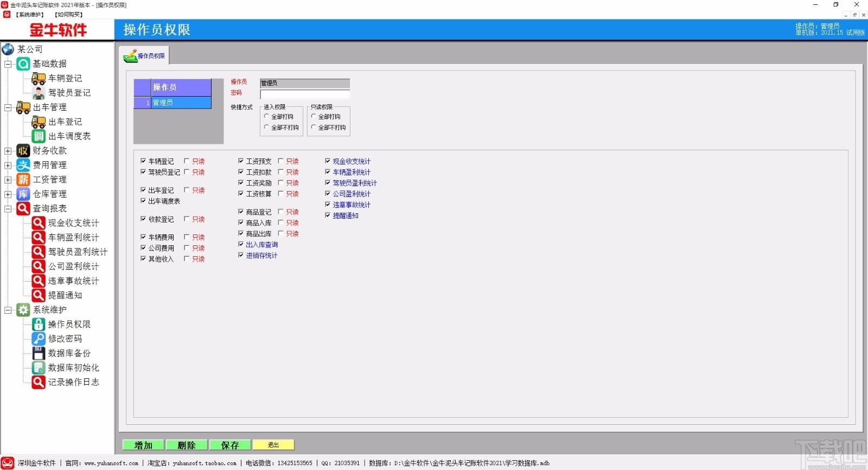Screen dimensions: 868x470
Task: Open 出车调度表 green schedule icon
Action: [39, 136]
